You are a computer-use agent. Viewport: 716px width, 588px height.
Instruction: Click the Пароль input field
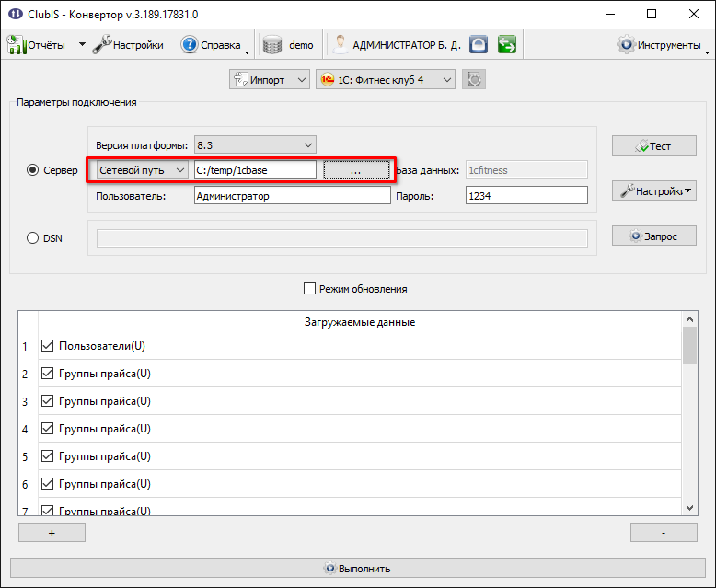click(x=526, y=195)
